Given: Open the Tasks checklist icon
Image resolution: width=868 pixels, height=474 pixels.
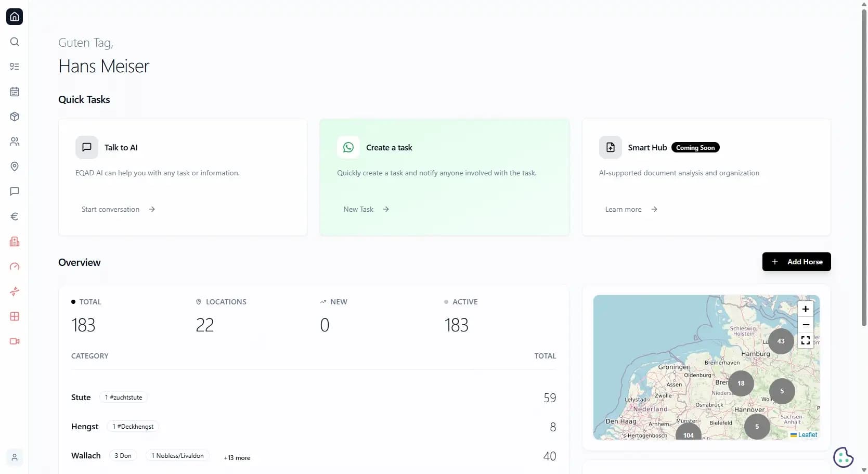Looking at the screenshot, I should (14, 67).
